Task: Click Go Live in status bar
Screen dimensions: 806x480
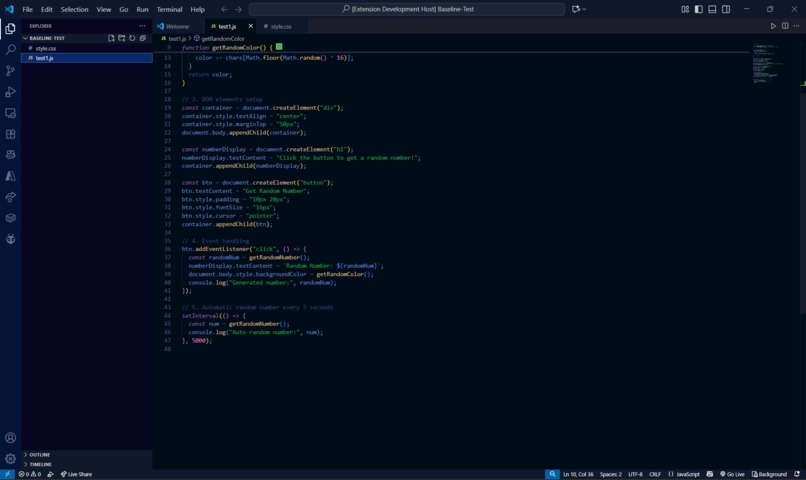Action: coord(732,474)
